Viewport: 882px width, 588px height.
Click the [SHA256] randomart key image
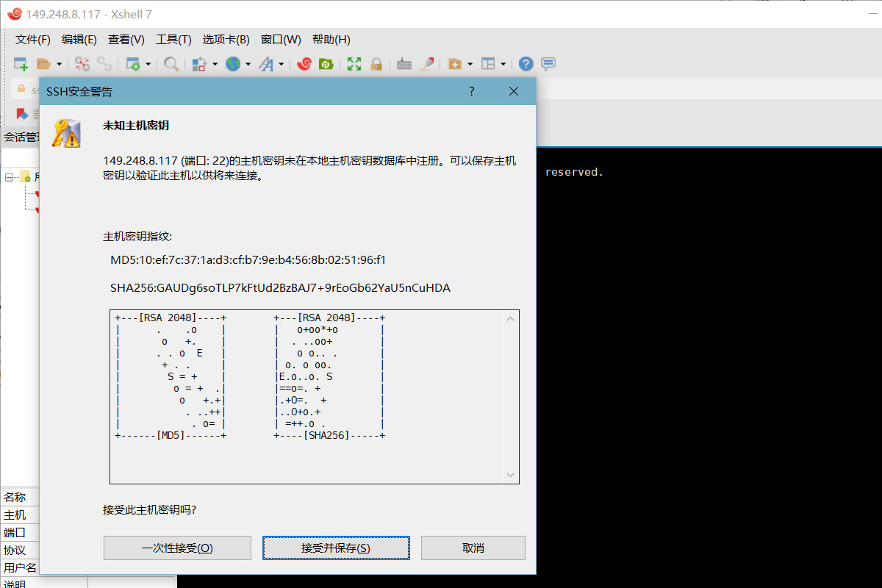329,376
